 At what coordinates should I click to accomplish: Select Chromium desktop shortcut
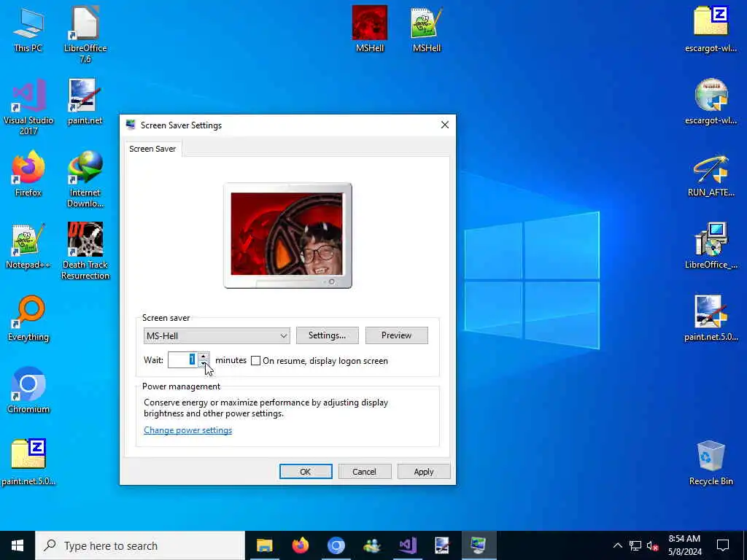click(28, 389)
